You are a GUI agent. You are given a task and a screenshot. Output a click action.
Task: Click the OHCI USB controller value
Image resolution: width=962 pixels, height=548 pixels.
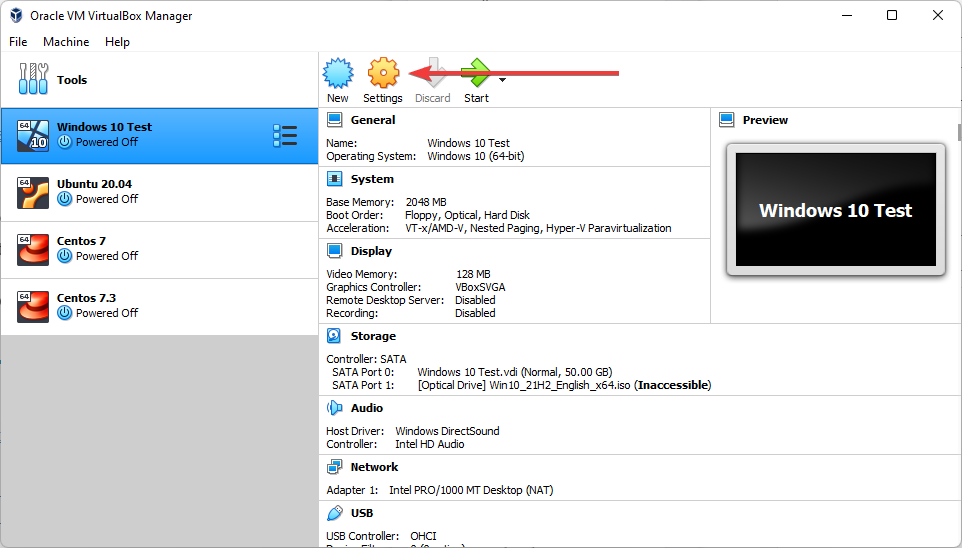423,536
